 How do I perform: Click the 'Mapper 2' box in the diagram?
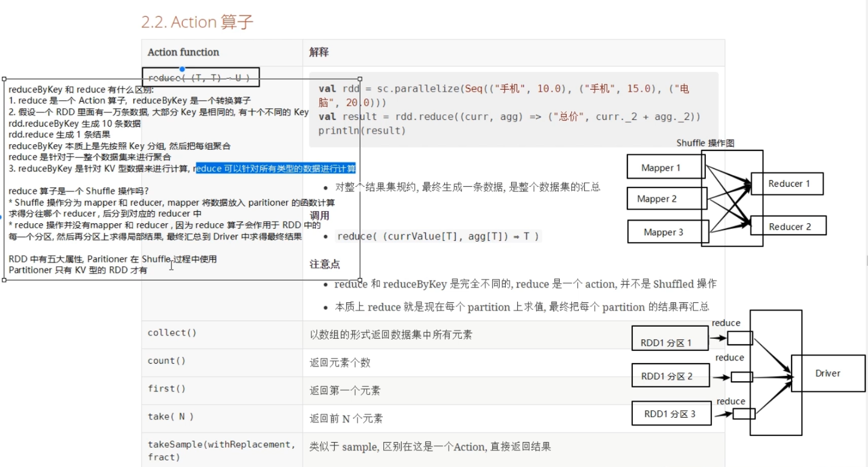[x=667, y=198]
